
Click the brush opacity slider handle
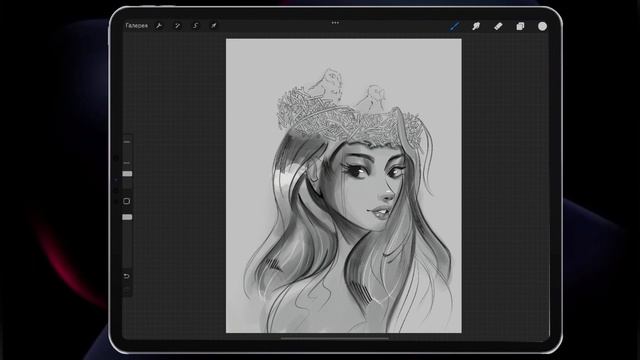pos(127,217)
